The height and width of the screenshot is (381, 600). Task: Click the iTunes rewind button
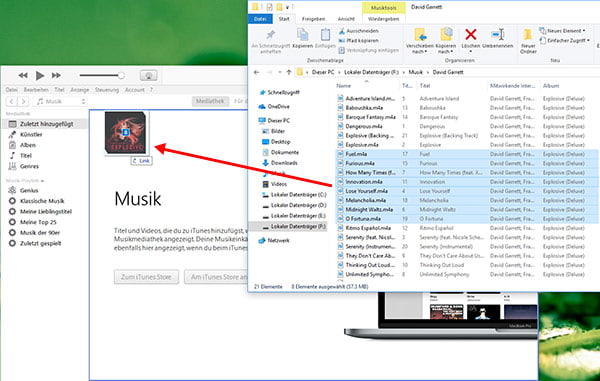(x=23, y=75)
